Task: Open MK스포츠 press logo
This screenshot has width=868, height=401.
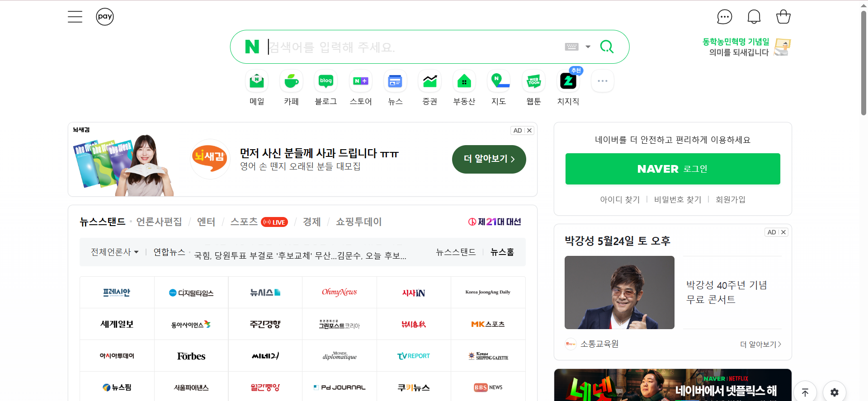Action: click(488, 324)
